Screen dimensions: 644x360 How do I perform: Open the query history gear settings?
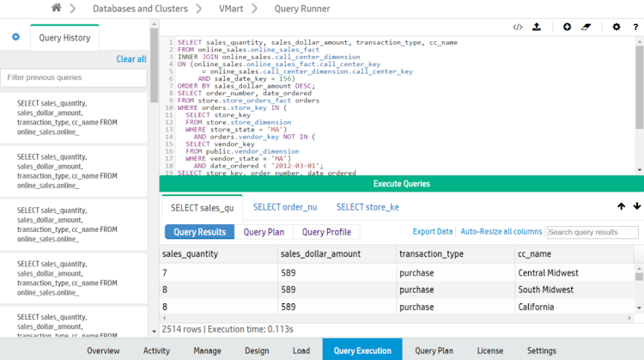[x=15, y=37]
